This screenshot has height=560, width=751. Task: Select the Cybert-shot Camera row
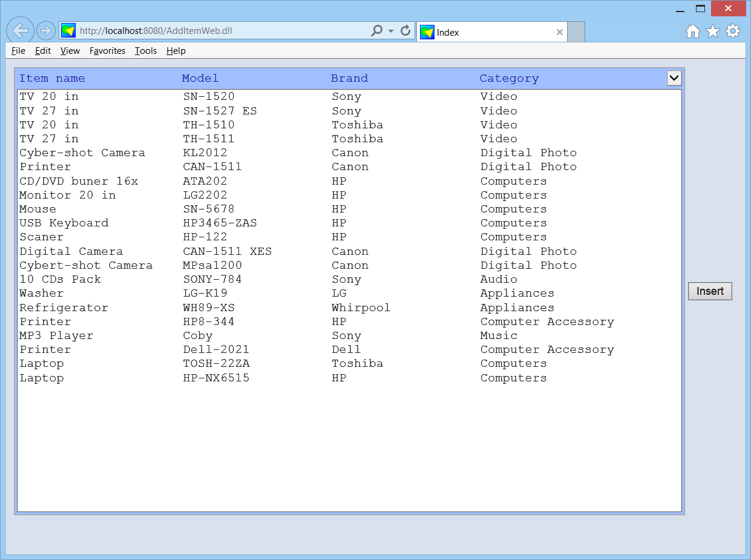349,265
